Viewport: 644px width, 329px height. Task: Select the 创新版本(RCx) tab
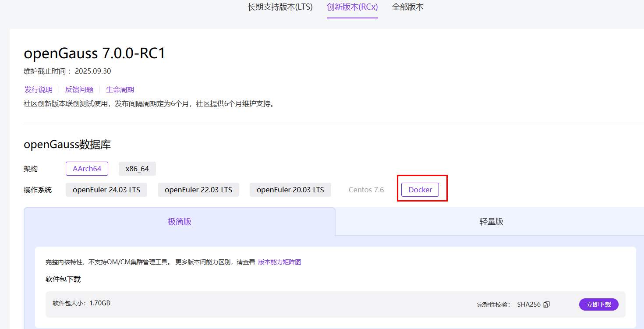coord(352,7)
